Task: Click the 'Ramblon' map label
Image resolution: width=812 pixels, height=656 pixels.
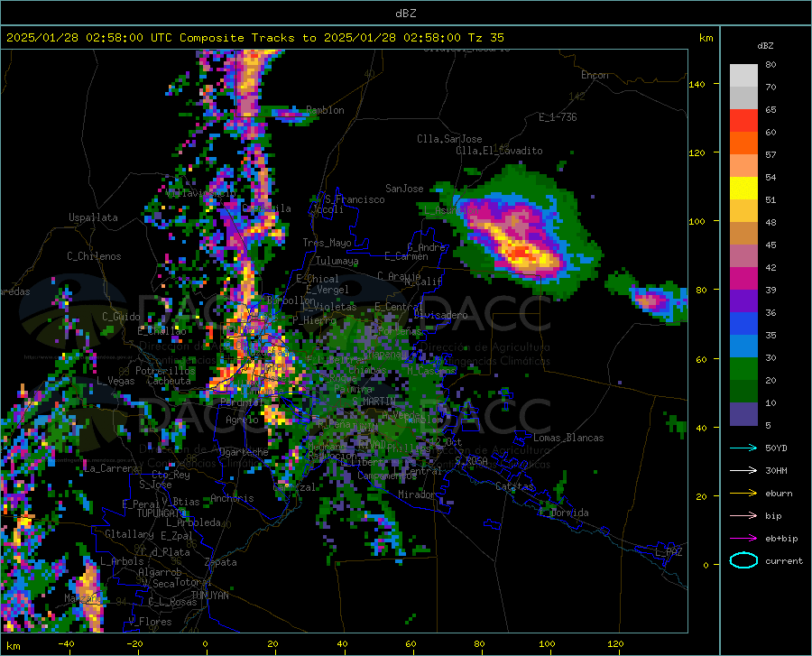Action: (x=325, y=110)
